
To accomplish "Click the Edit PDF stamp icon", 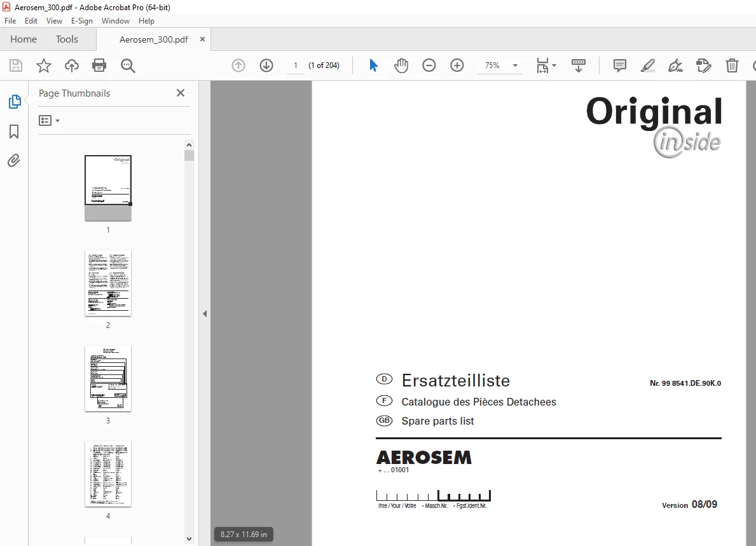I will click(x=703, y=65).
